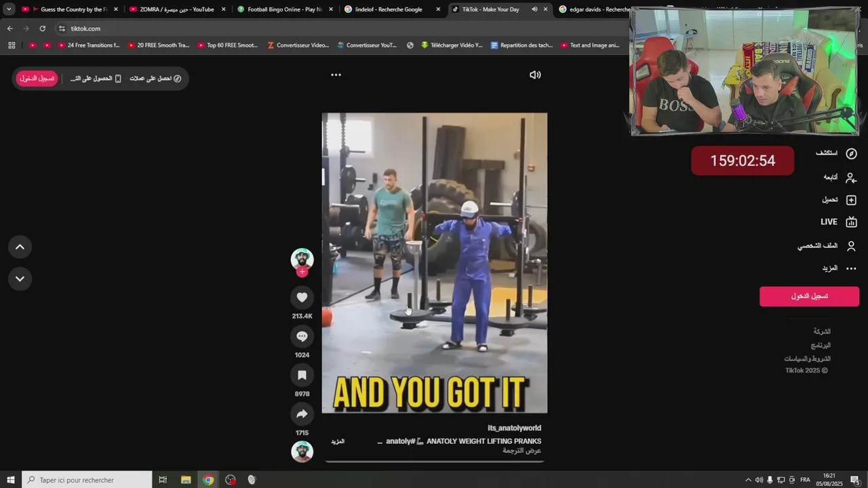Open the Convertisseur Video bookmark
This screenshot has height=488, width=868.
[x=298, y=45]
